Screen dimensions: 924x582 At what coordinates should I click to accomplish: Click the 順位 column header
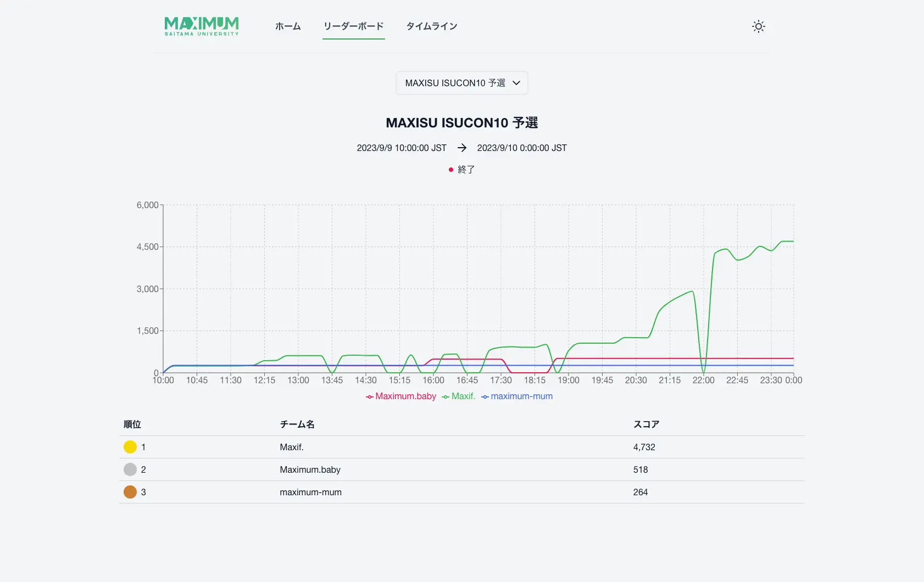click(x=132, y=424)
